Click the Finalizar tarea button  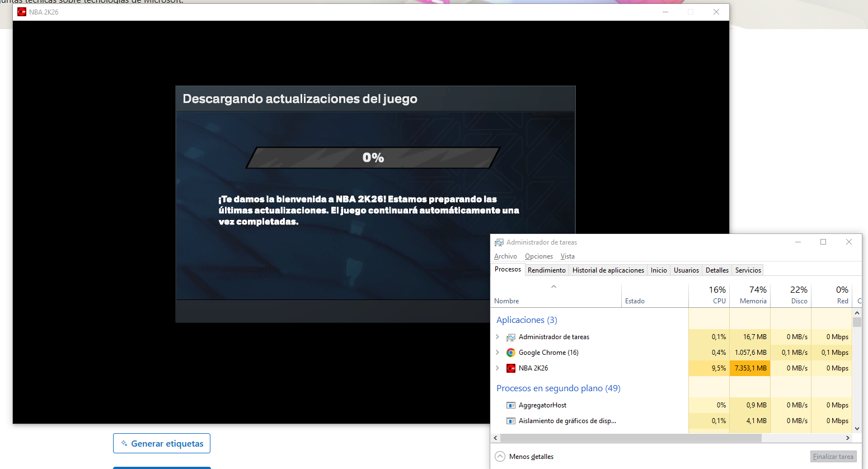click(833, 457)
